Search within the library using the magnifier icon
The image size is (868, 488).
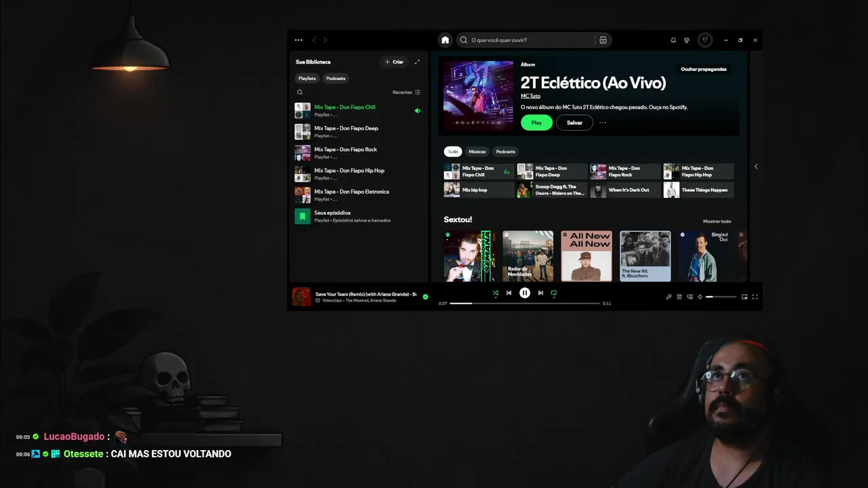(300, 92)
